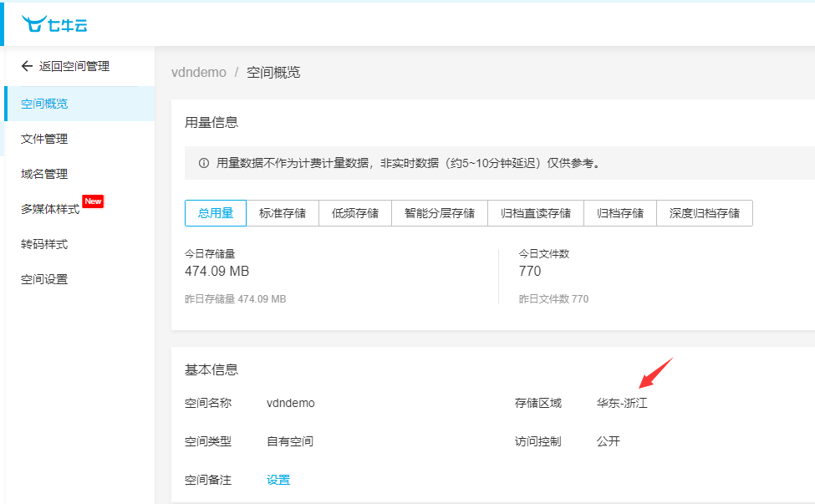Click the red New badge
This screenshot has width=815, height=504.
coord(93,201)
